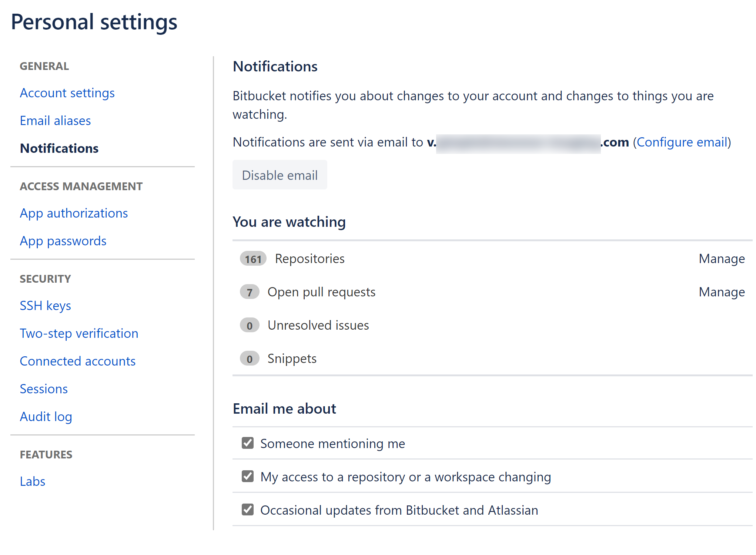Click the Snippets row label
The image size is (756, 555).
(292, 359)
